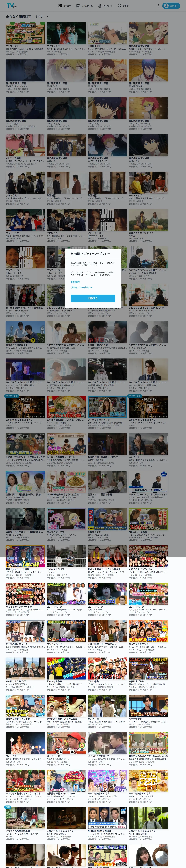Open the テレビ千鳥 thumbnail
The height and width of the screenshot is (868, 186).
(107, 669)
